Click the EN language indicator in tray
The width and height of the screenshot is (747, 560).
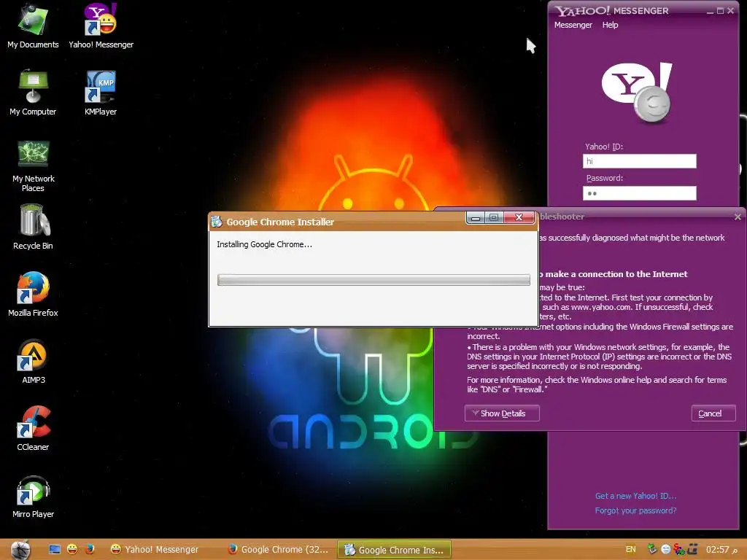click(x=630, y=550)
